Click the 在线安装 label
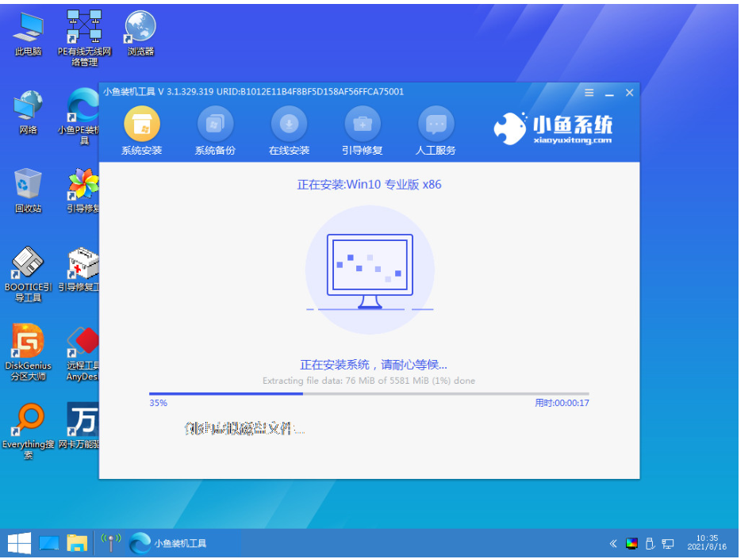The width and height of the screenshot is (756, 559). [289, 151]
